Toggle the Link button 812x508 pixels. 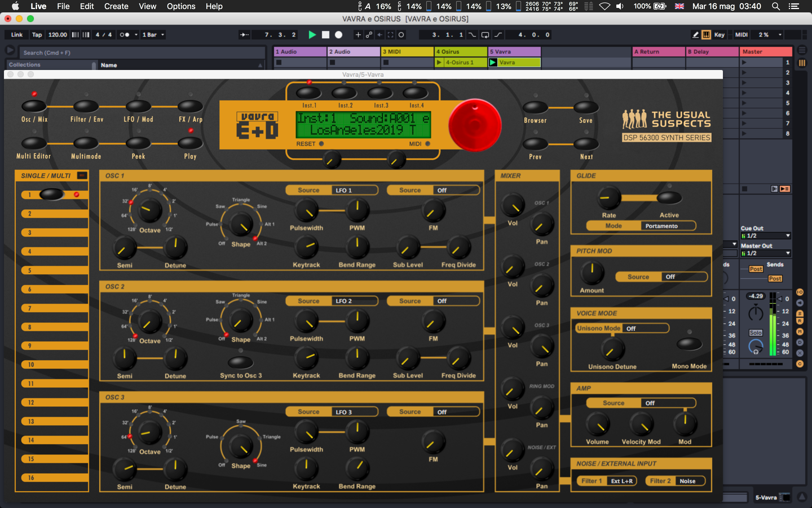(17, 35)
